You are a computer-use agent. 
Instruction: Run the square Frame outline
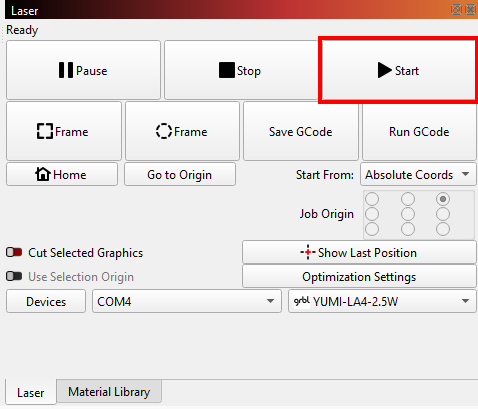point(64,131)
